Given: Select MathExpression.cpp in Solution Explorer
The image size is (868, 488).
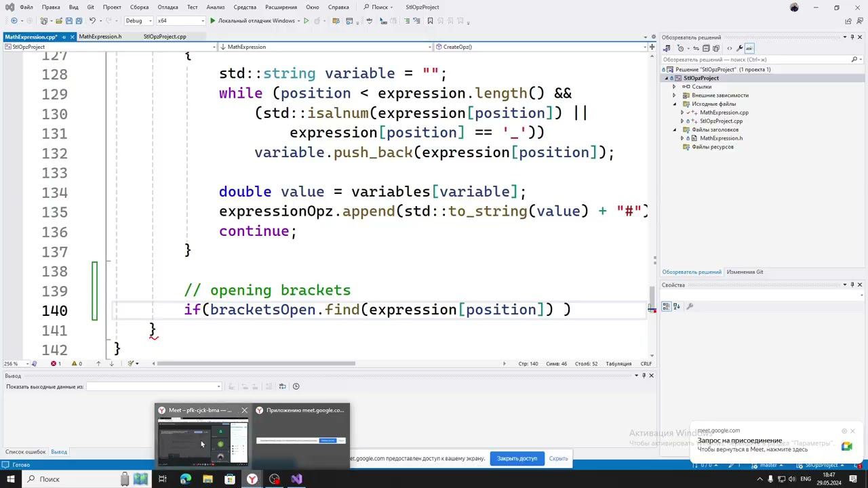Looking at the screenshot, I should coord(724,113).
